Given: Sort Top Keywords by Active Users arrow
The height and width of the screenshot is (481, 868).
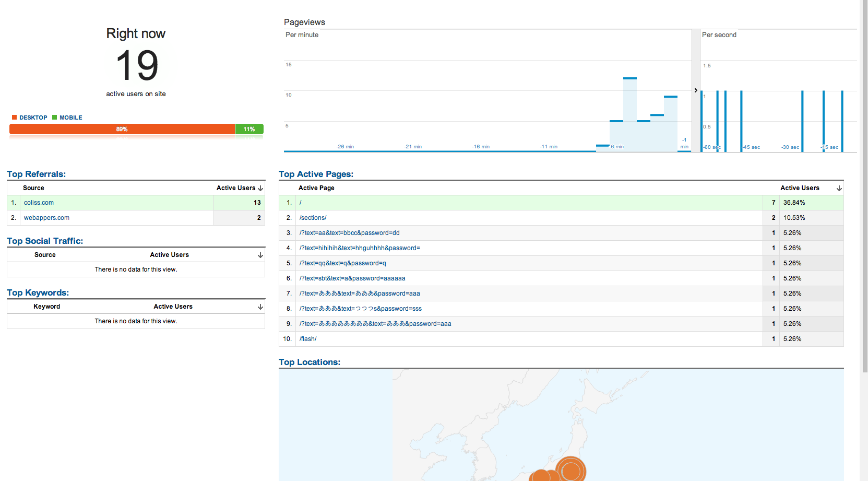Looking at the screenshot, I should pos(260,307).
